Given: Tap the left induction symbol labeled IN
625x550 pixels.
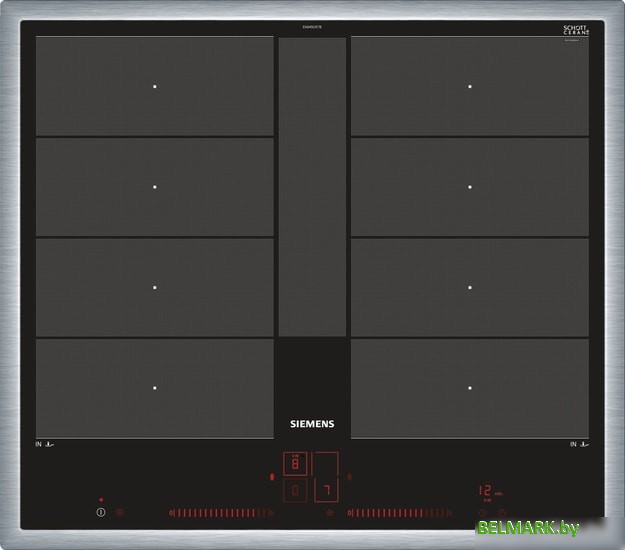Looking at the screenshot, I should [44, 444].
